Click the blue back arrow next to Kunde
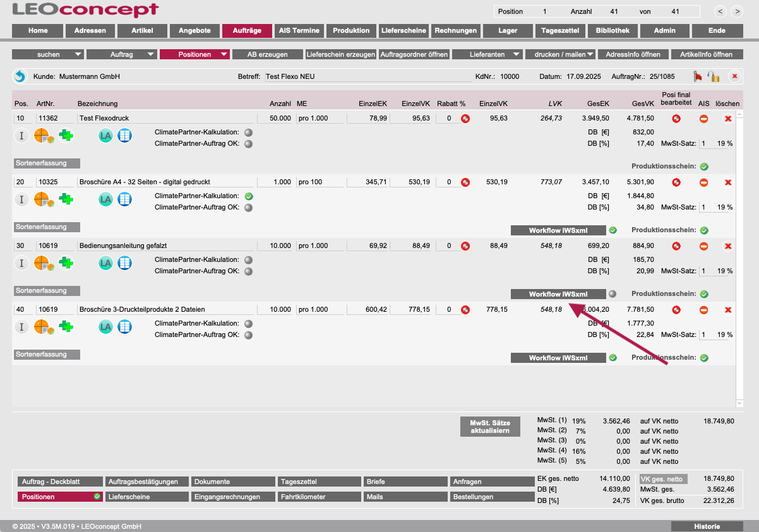Screen dimensions: 759x532 coord(20,76)
